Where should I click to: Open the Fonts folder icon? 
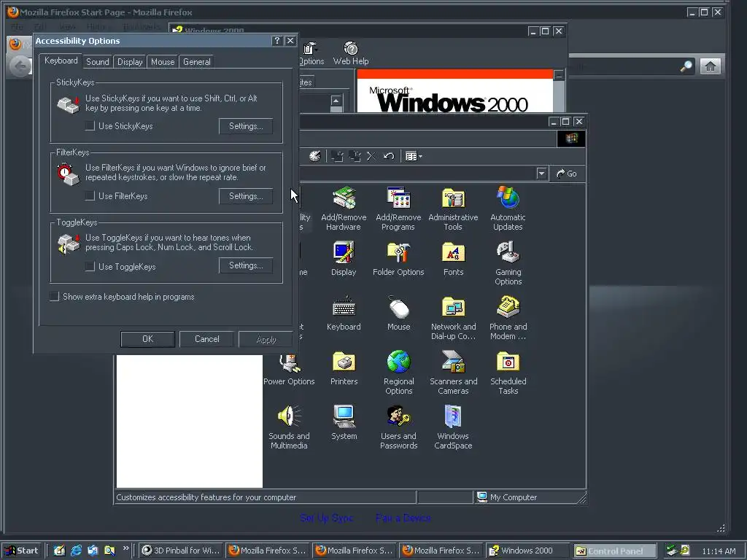coord(453,259)
